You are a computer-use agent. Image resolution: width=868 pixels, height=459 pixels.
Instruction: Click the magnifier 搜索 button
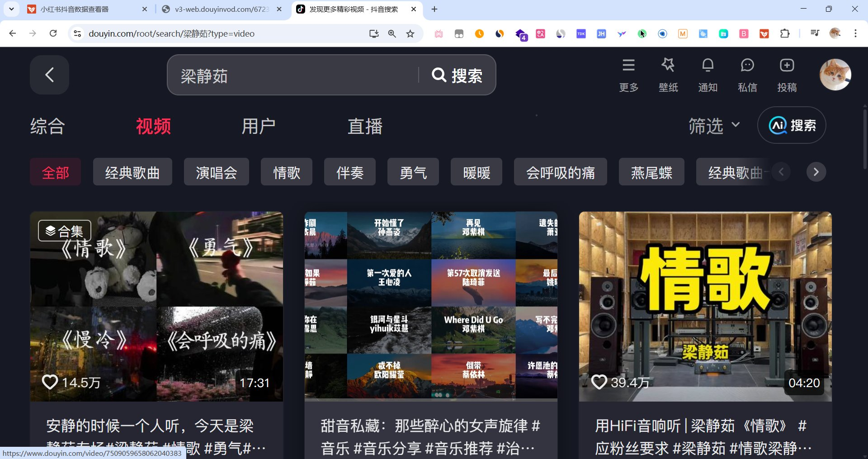(x=457, y=75)
